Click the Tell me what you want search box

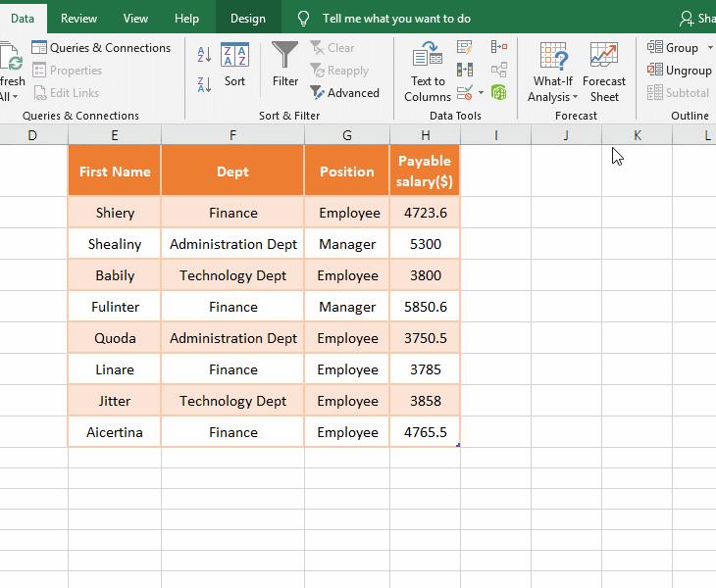point(396,18)
